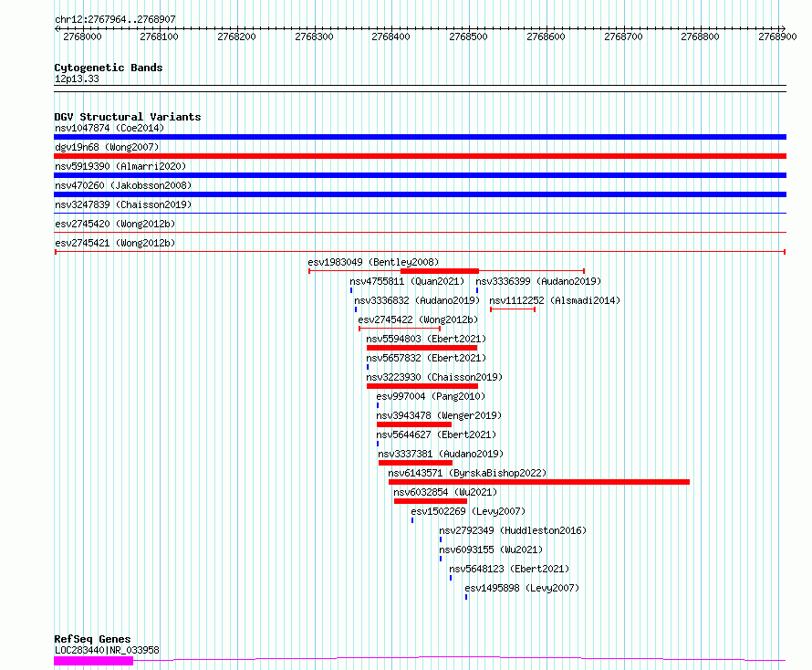Viewport: 812px width, 670px height.
Task: Click the chr12:2767964..2768907 coordinate label
Action: pos(115,19)
